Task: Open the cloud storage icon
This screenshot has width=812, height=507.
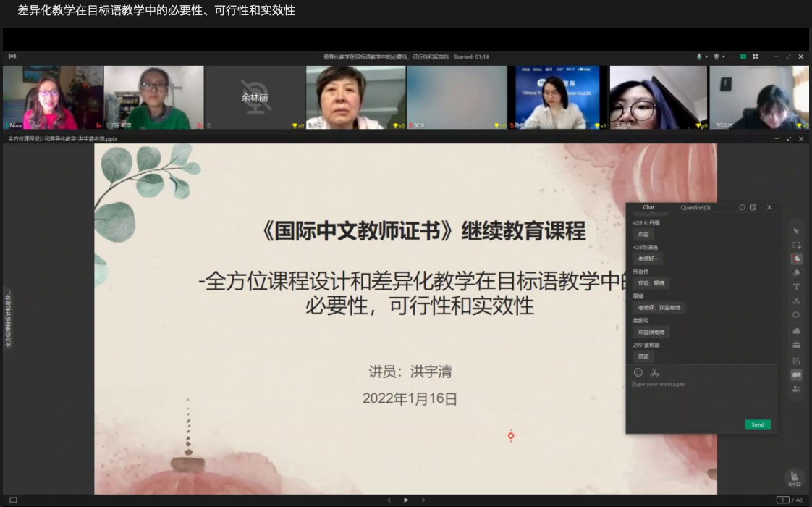Action: click(x=796, y=330)
